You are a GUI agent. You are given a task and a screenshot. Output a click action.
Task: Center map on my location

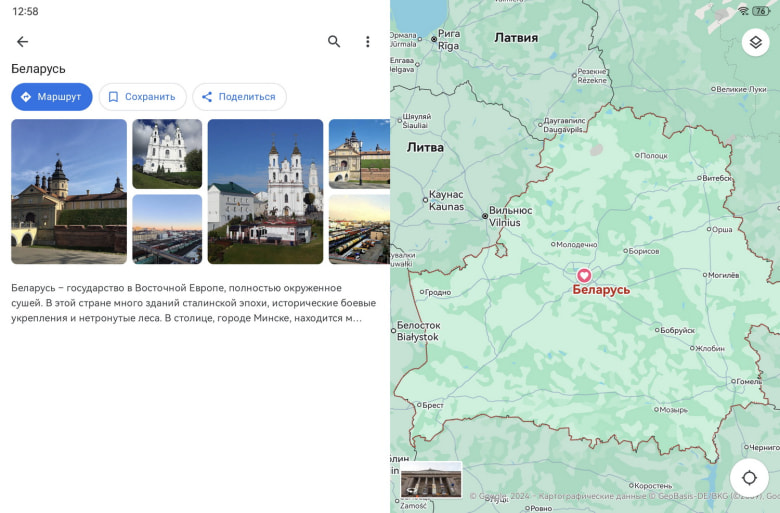749,477
